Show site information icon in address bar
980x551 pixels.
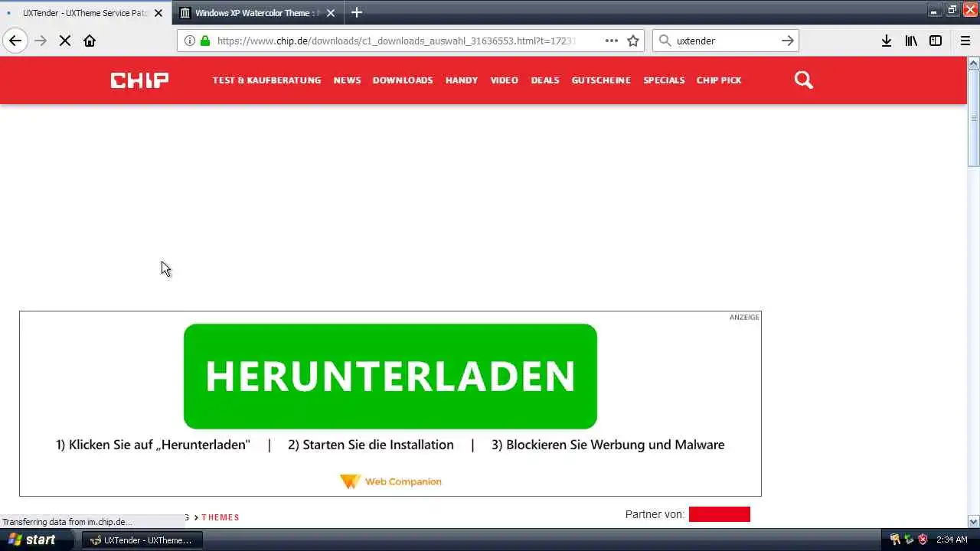(190, 41)
